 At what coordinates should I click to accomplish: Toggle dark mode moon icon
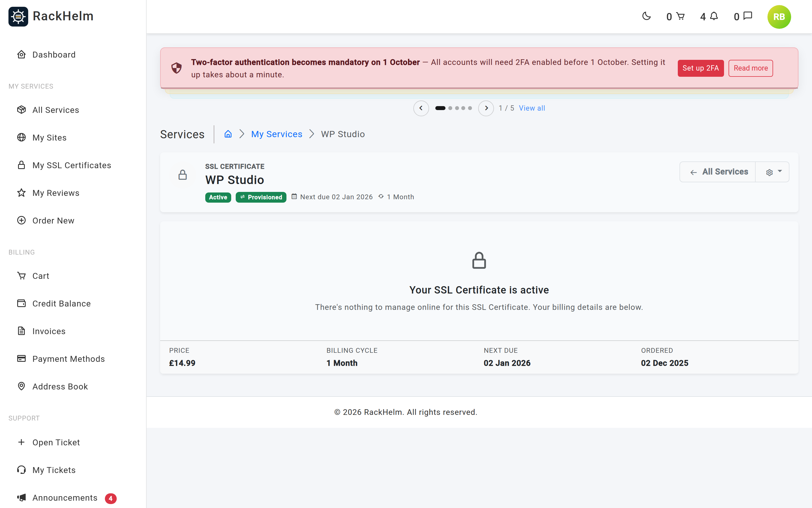click(x=646, y=16)
